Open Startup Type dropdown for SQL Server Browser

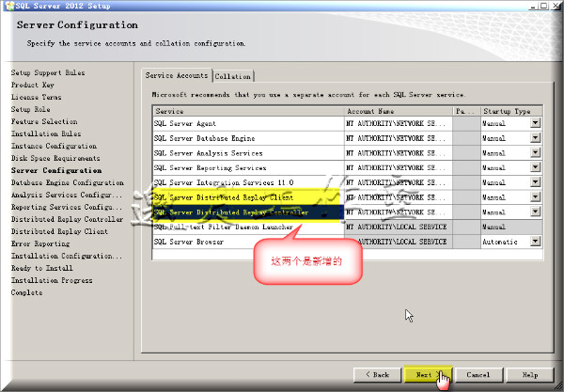535,241
